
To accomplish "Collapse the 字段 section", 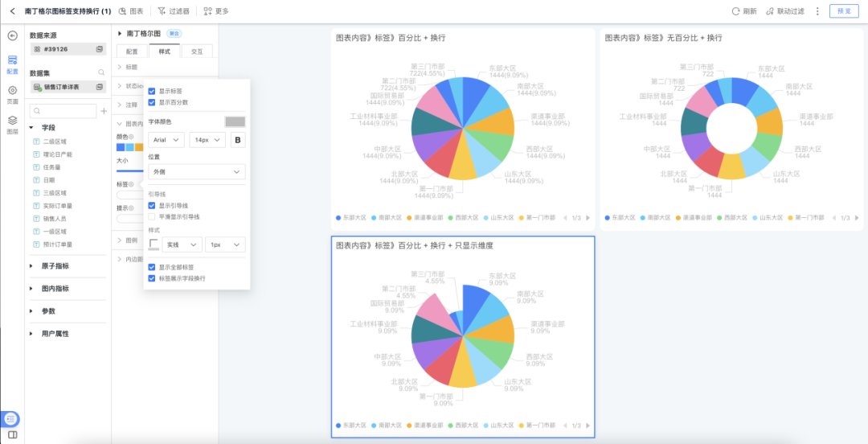I will pyautogui.click(x=32, y=128).
